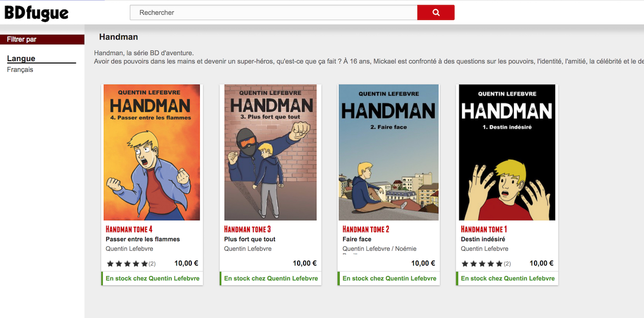Select the Français language filter
The image size is (644, 318).
point(20,70)
